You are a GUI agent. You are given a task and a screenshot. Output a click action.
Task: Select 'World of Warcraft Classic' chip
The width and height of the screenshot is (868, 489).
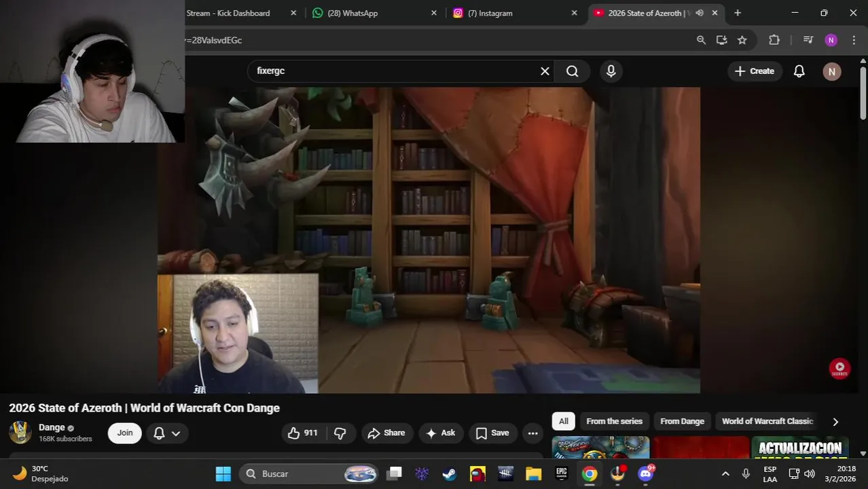click(x=767, y=421)
